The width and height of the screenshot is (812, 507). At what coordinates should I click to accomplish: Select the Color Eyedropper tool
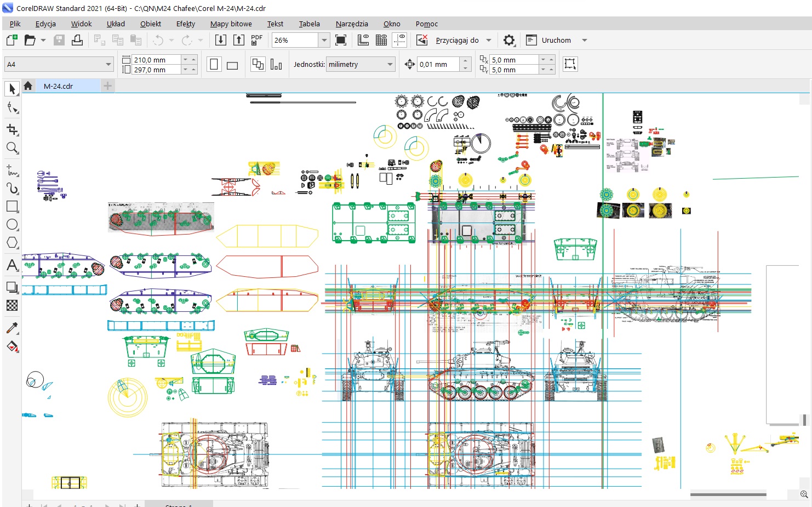12,328
